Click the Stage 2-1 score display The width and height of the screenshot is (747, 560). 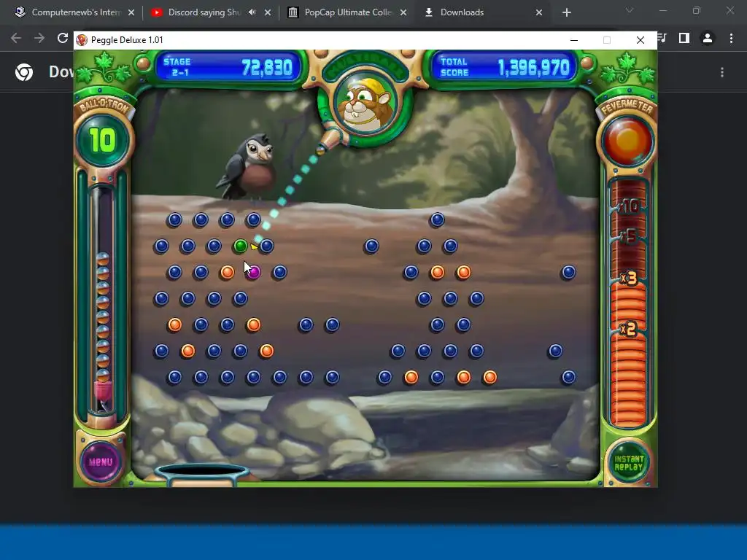point(228,67)
